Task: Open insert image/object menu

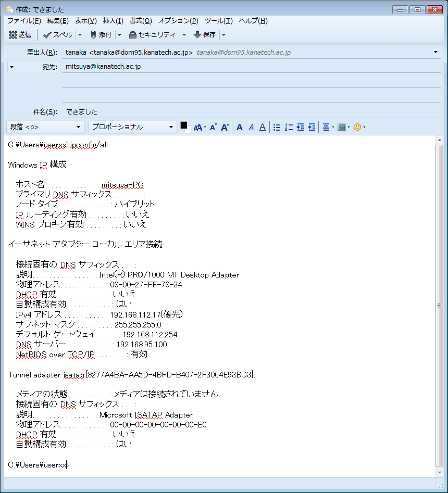Action: [343, 127]
